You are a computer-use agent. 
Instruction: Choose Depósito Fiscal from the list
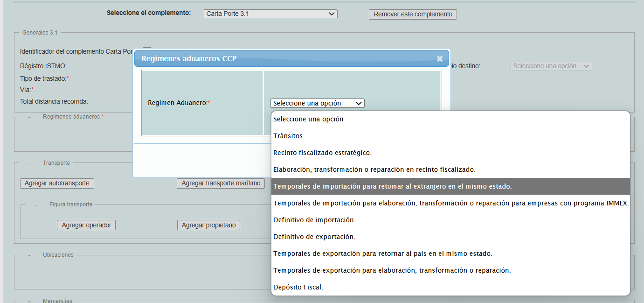[298, 287]
